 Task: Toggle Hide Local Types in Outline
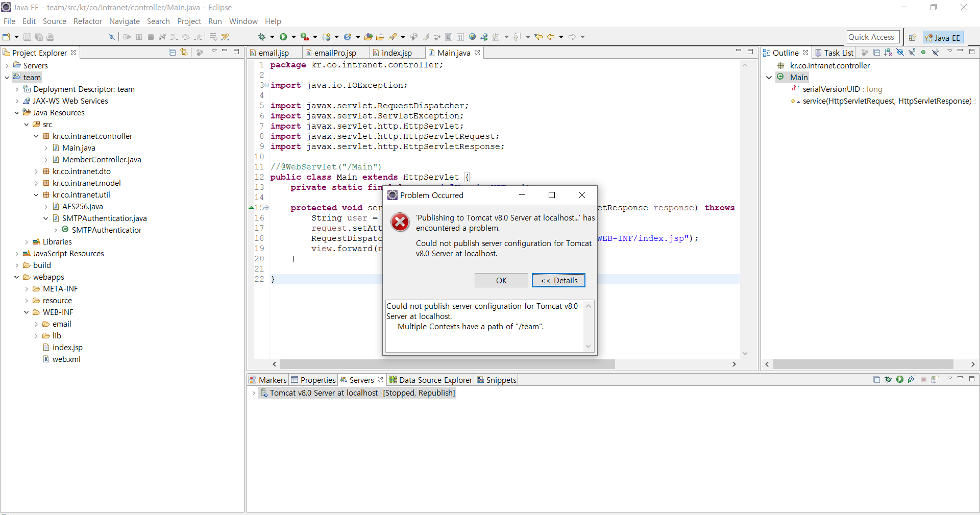tap(935, 52)
